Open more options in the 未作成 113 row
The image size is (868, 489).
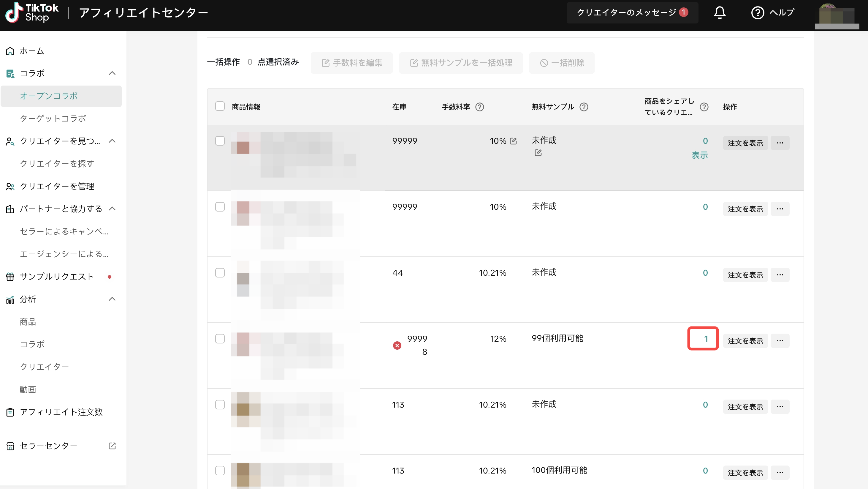[x=780, y=407]
